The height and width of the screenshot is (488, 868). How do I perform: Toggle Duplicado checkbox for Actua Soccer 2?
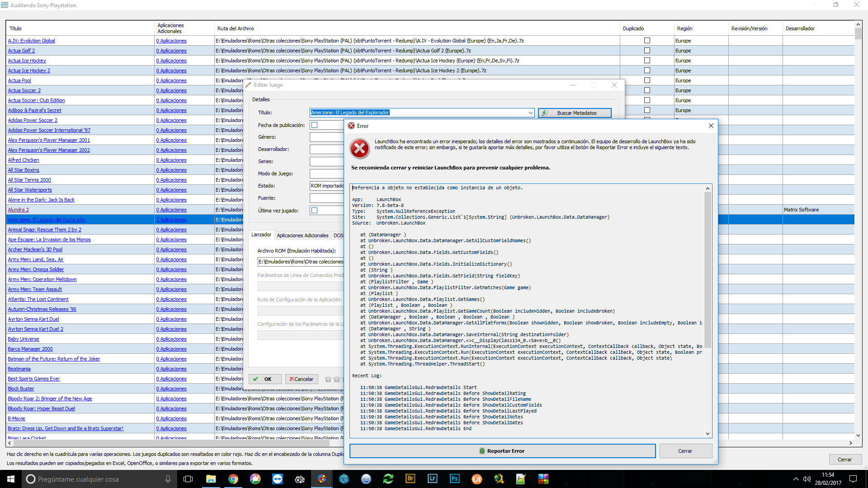647,90
